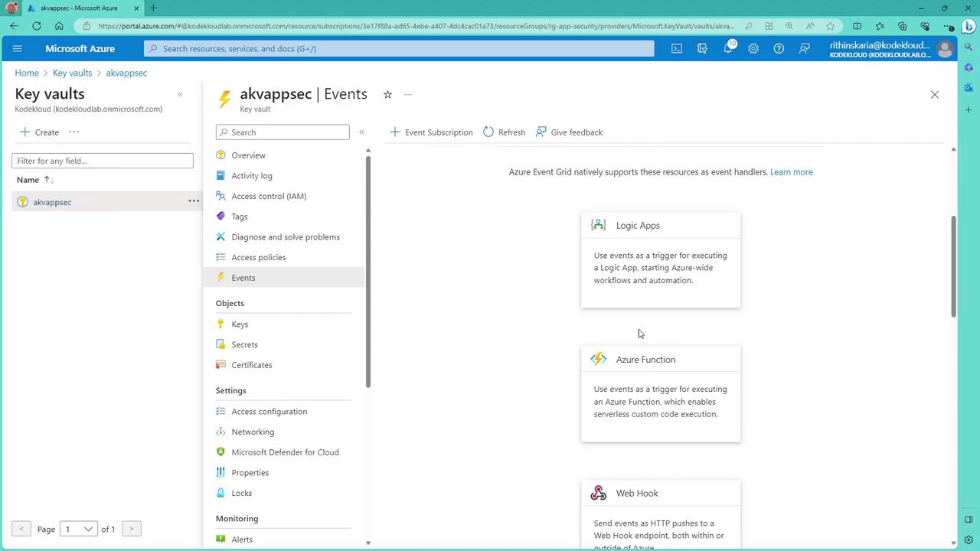Open the Directories and subscriptions filter icon

[x=702, y=48]
